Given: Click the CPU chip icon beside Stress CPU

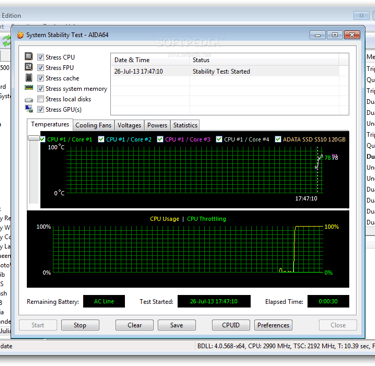Looking at the screenshot, I should pyautogui.click(x=29, y=57).
